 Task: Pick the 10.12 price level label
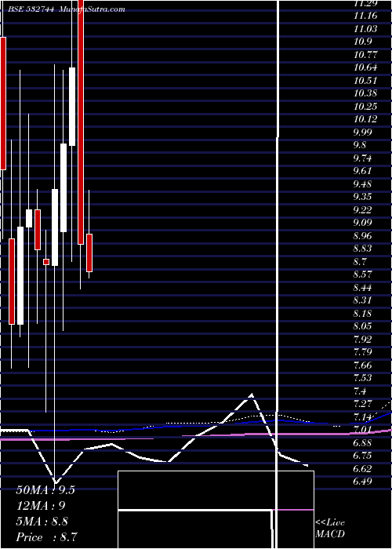tap(365, 119)
